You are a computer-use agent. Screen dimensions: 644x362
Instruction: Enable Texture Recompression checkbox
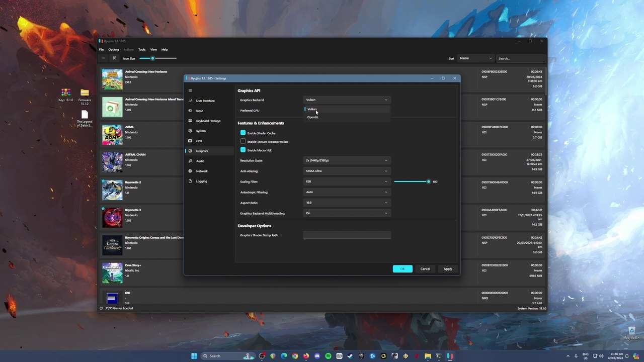[x=243, y=141]
